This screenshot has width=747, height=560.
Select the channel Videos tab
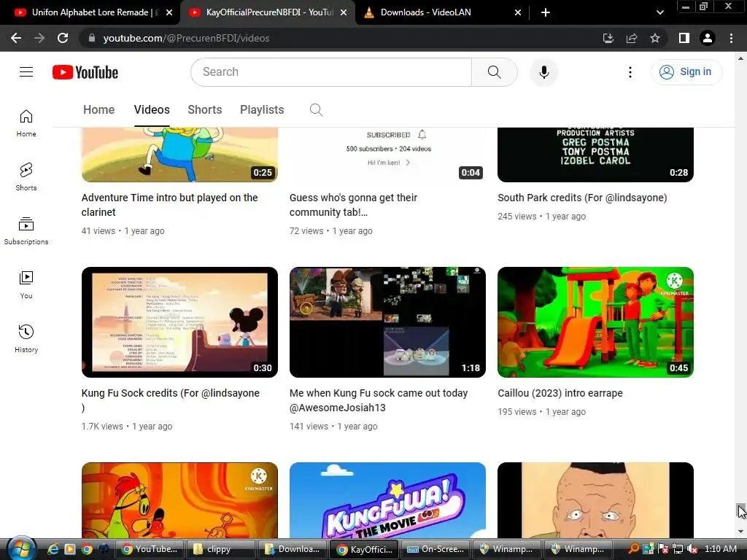152,110
